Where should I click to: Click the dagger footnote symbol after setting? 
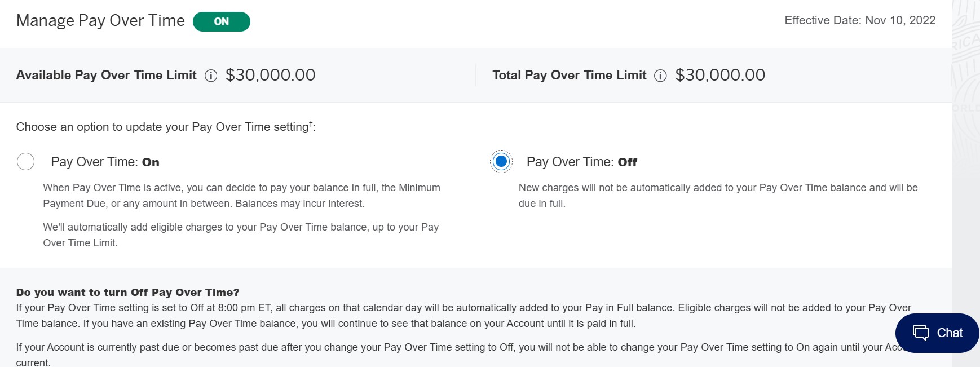tap(311, 123)
